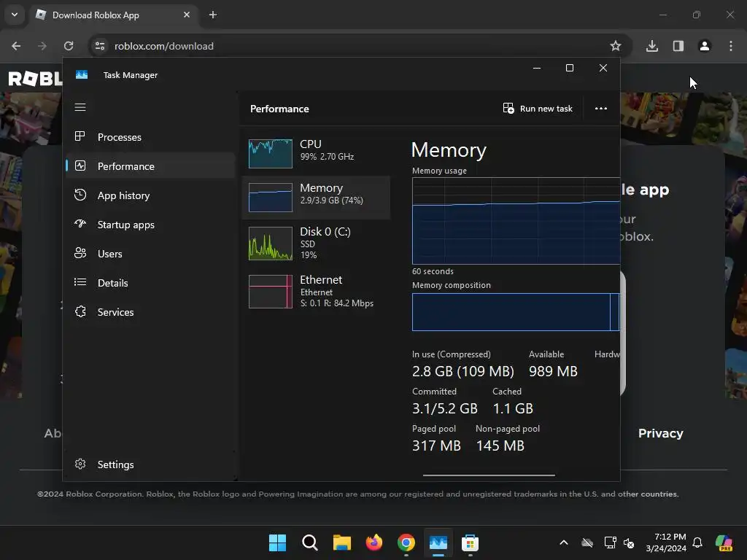Click the Task Manager app icon in title bar

(x=82, y=75)
